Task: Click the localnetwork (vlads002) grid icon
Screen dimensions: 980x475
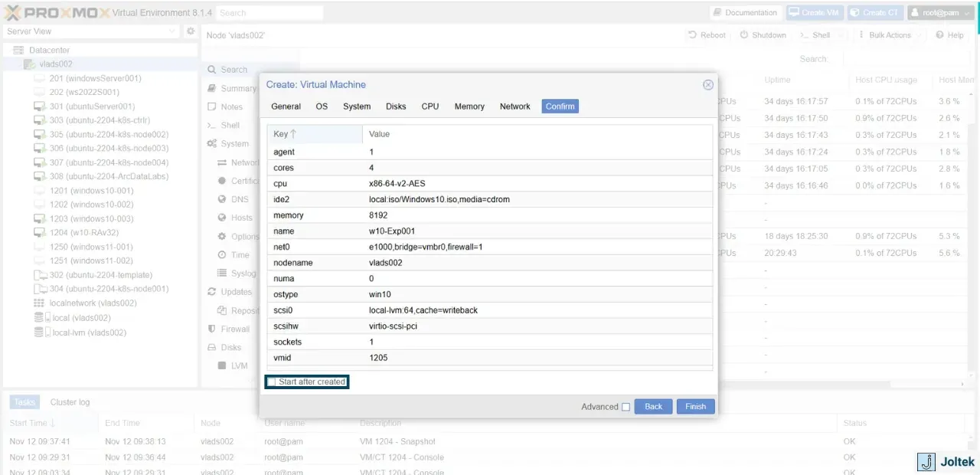Action: [40, 303]
